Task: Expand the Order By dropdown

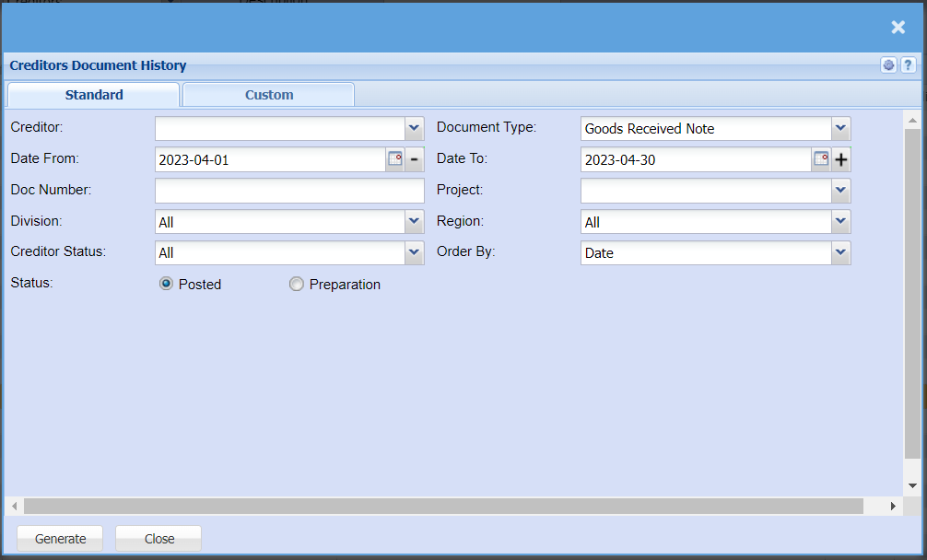Action: coord(839,252)
